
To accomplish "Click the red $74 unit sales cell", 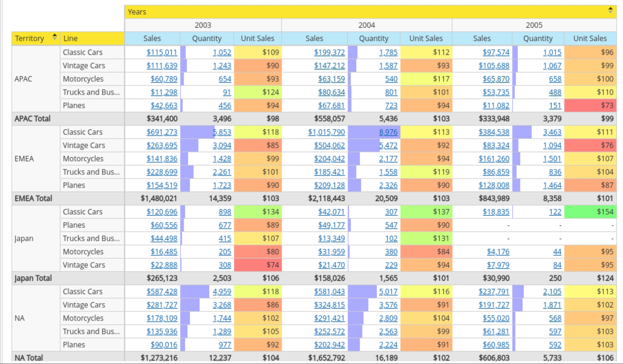I will (258, 265).
